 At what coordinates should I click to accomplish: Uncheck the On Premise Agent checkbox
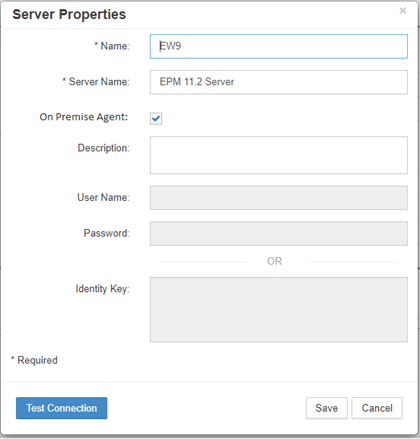(x=156, y=118)
